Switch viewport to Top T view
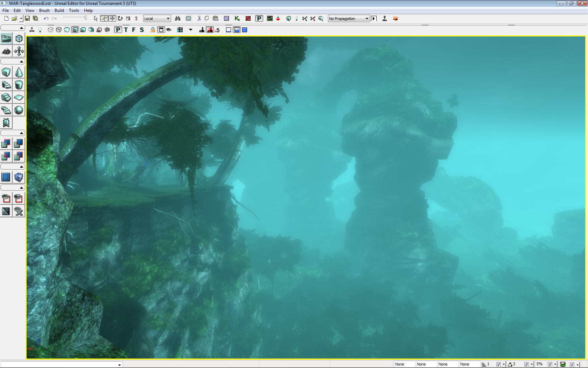 click(x=126, y=30)
